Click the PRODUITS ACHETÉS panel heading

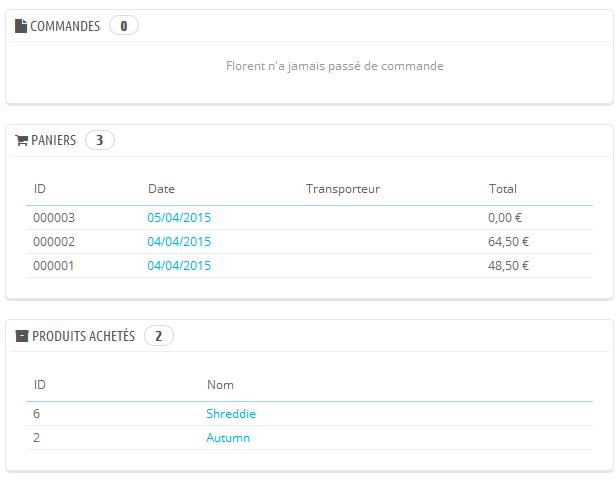click(x=84, y=336)
